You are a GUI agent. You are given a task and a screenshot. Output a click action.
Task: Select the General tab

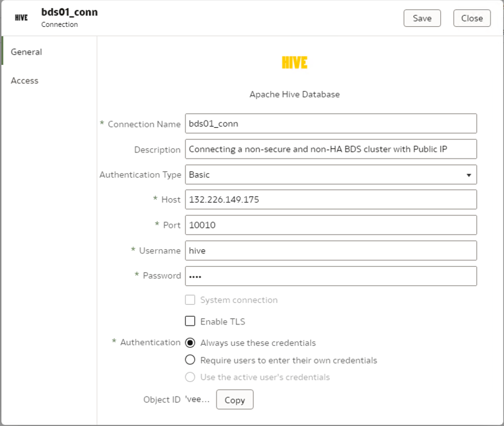(x=26, y=52)
